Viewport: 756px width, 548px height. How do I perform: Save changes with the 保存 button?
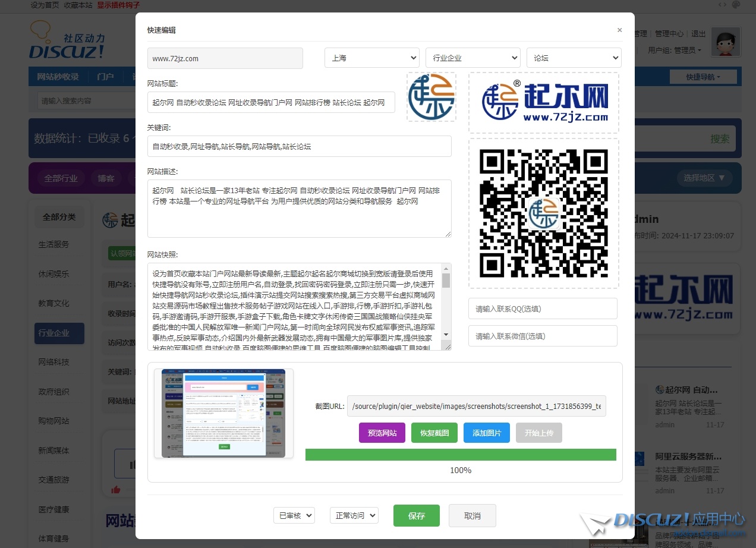pyautogui.click(x=416, y=515)
